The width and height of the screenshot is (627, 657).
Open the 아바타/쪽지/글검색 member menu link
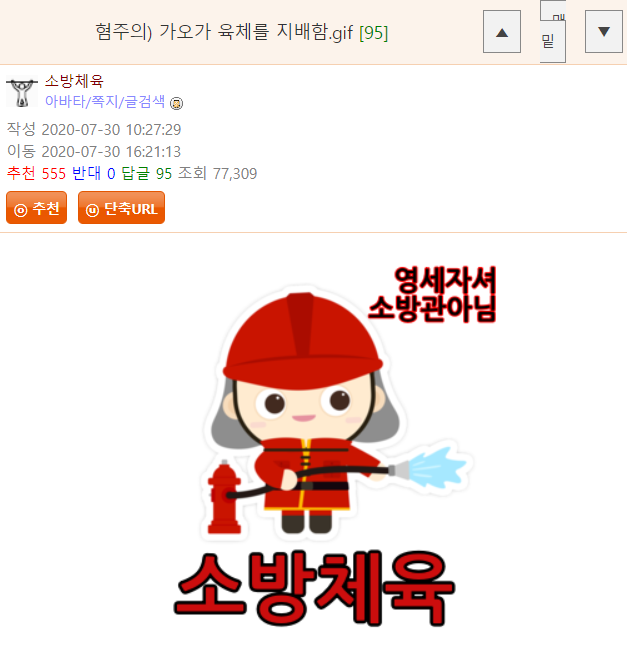105,101
